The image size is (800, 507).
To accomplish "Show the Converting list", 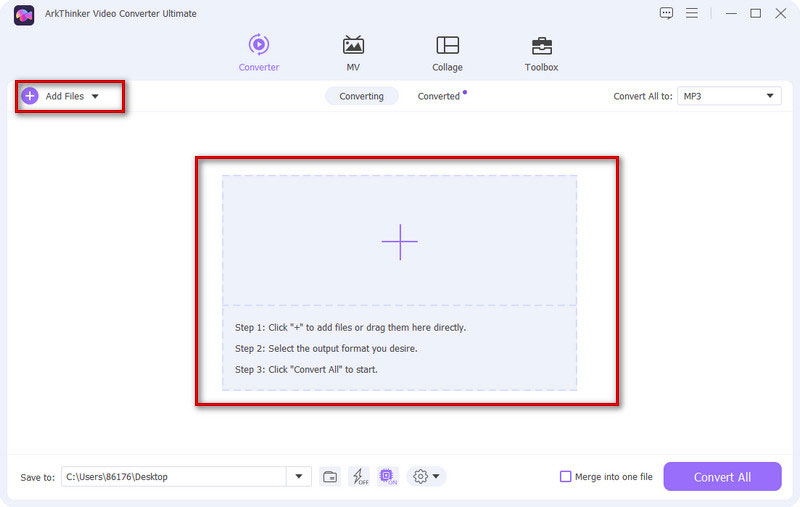I will (361, 96).
